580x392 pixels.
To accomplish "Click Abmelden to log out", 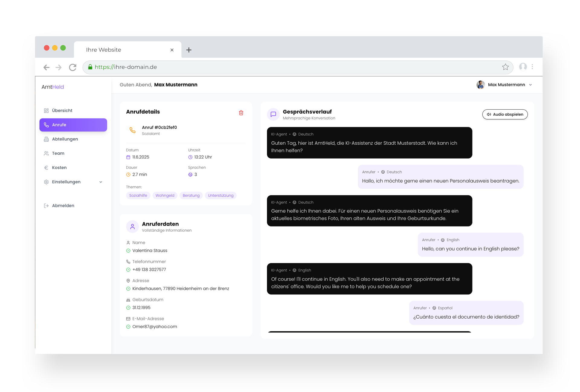I will pyautogui.click(x=63, y=205).
